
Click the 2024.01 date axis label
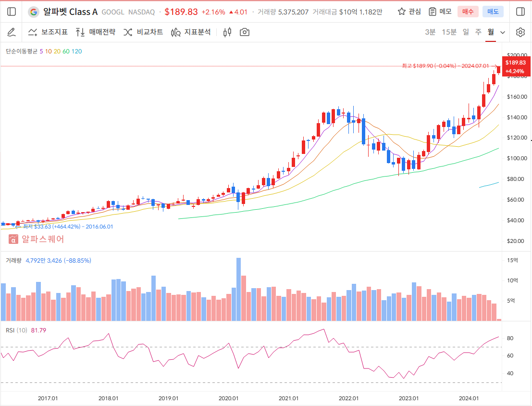[469, 398]
